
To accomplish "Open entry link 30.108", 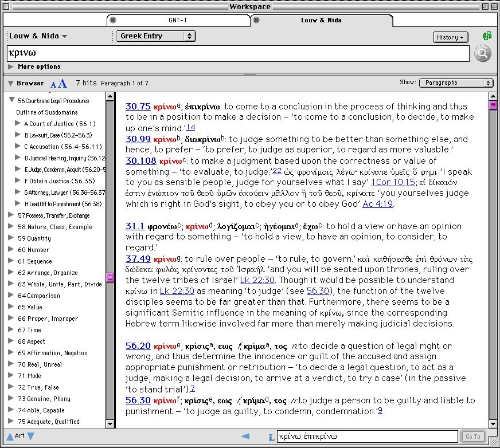I will (140, 161).
